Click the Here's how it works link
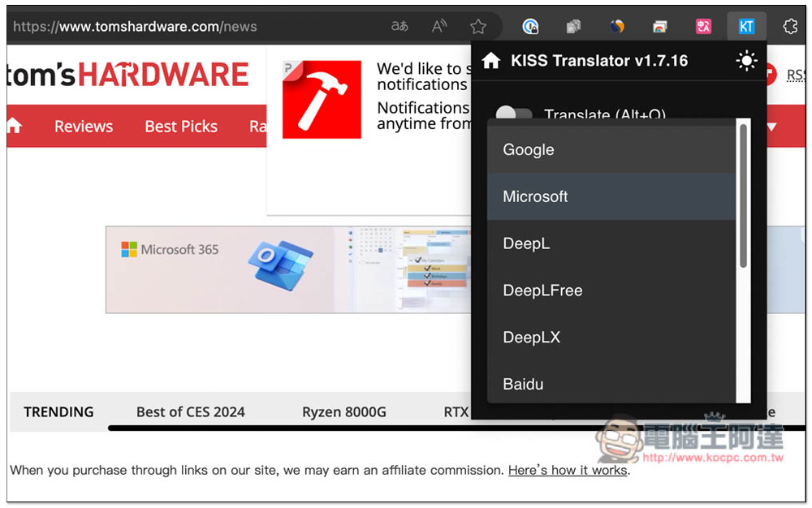Viewport: 812px width, 508px height. [568, 470]
